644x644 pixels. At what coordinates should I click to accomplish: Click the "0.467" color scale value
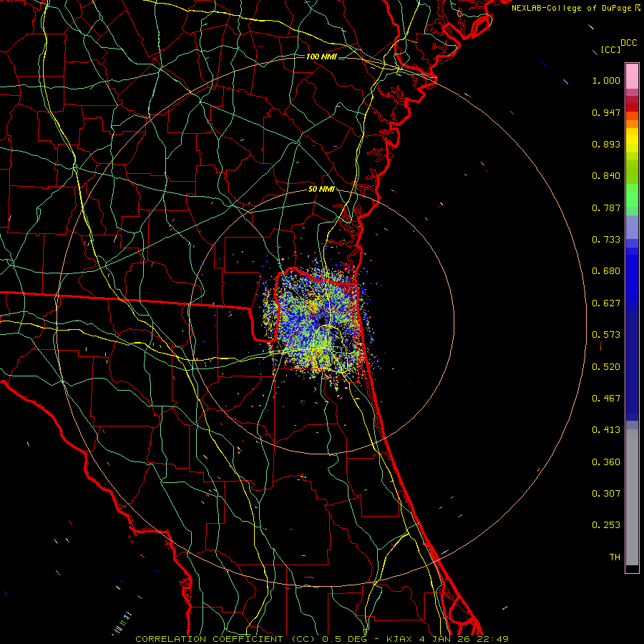coord(606,399)
